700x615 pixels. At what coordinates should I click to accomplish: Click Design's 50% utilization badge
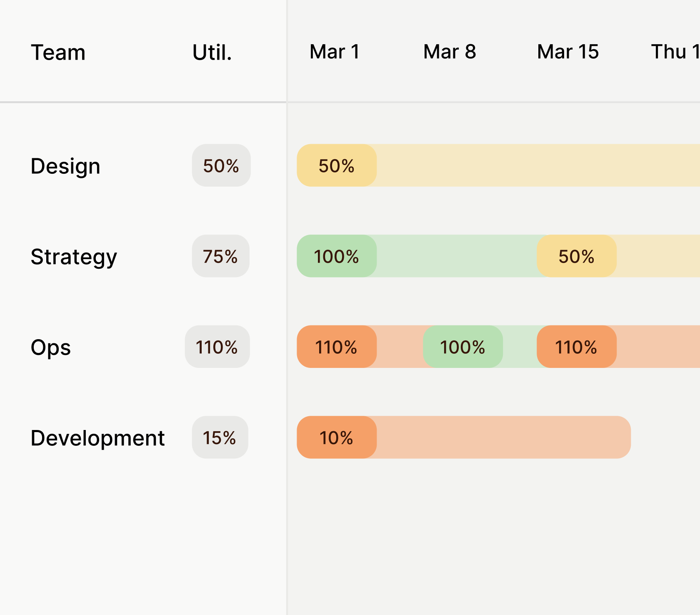221,165
